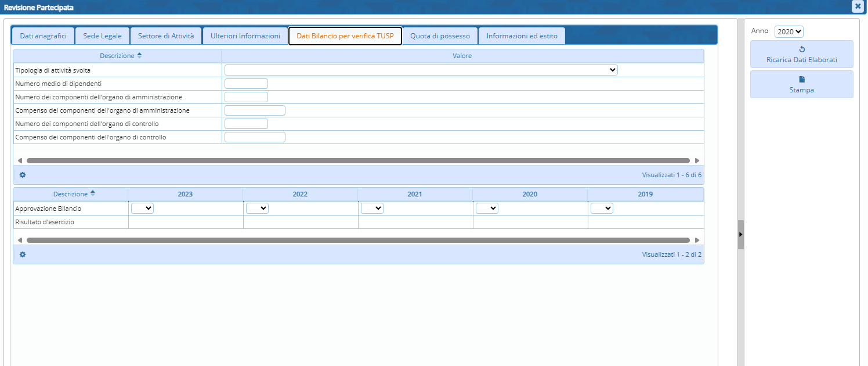The width and height of the screenshot is (868, 366).
Task: Switch to the Dati anagrafici tab
Action: coord(43,36)
